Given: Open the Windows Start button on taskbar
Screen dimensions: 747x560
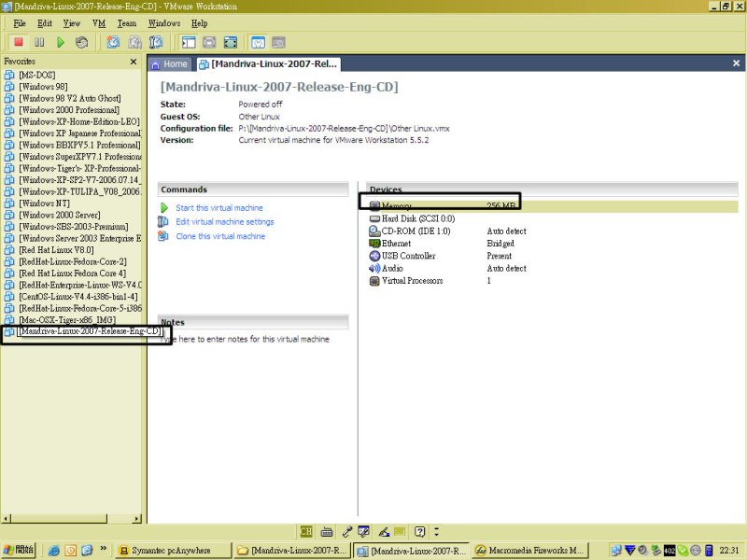Looking at the screenshot, I should (18, 550).
